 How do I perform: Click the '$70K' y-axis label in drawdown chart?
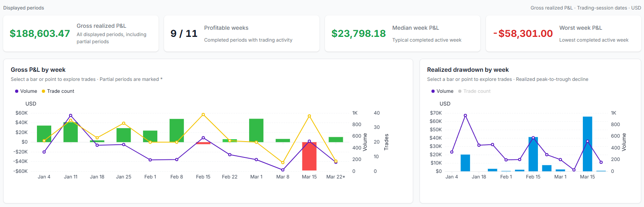(436, 113)
